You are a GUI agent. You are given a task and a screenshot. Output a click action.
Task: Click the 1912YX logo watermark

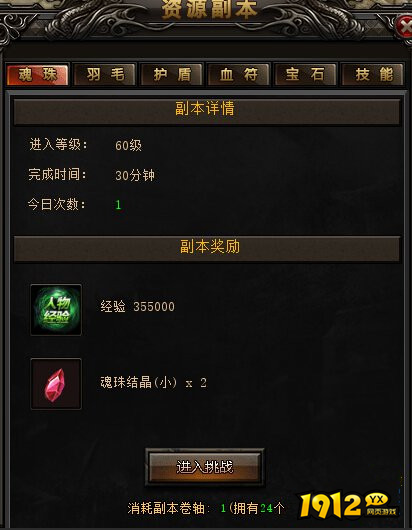(x=348, y=505)
